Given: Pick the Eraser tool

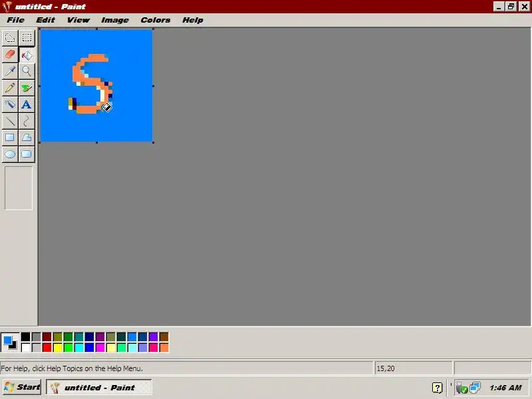Looking at the screenshot, I should point(10,55).
